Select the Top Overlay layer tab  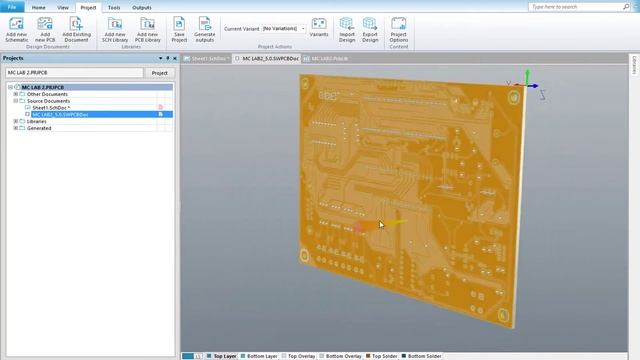pyautogui.click(x=298, y=356)
